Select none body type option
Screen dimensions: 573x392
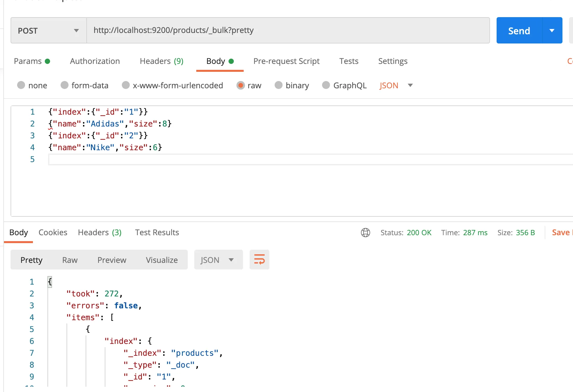21,86
